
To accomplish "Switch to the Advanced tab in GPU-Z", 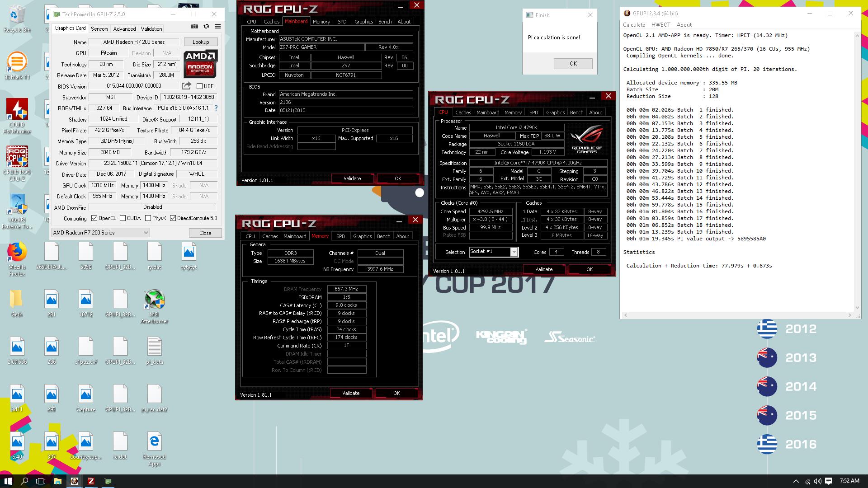I will 124,28.
